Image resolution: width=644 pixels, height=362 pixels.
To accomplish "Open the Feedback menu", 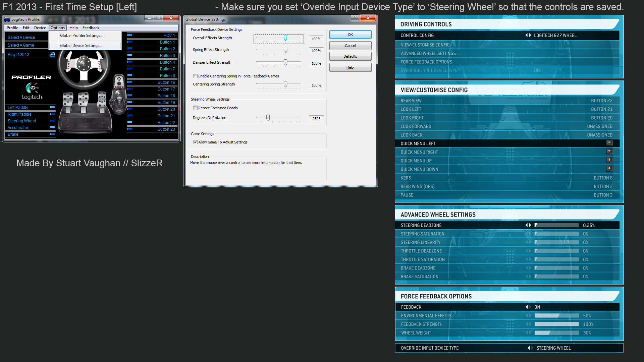I will point(91,28).
